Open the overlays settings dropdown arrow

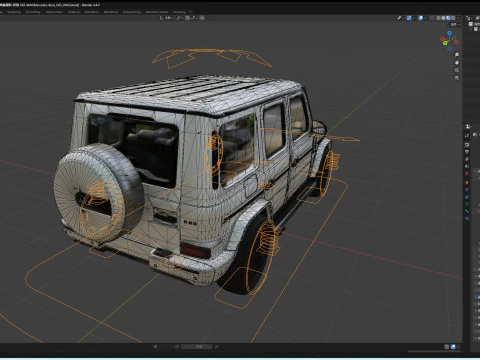[426, 18]
